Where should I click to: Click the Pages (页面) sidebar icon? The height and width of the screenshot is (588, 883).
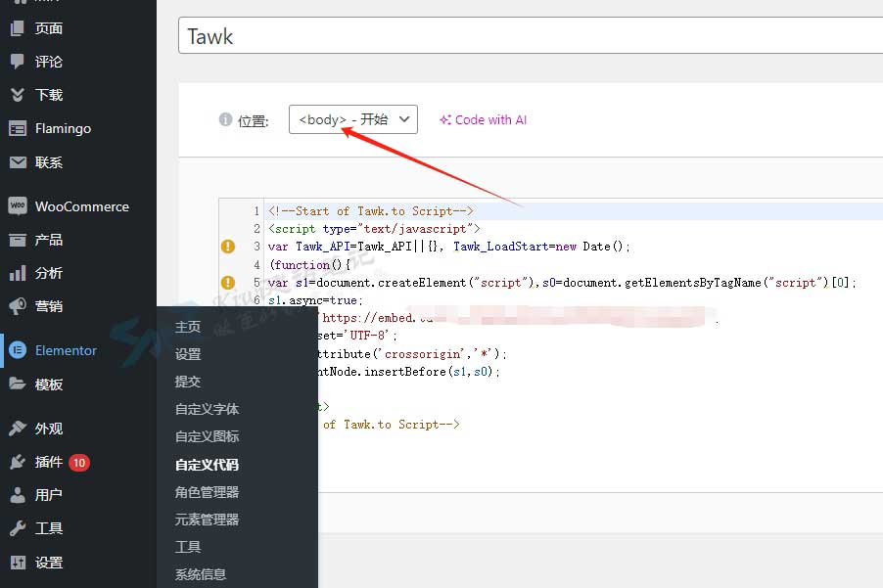coord(17,28)
